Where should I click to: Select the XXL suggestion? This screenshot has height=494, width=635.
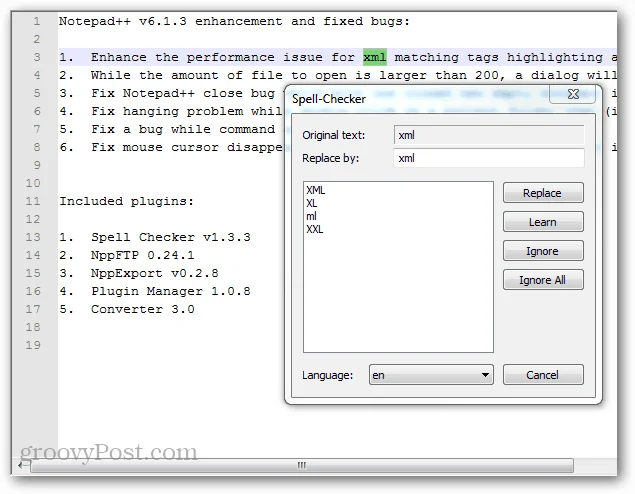(x=315, y=229)
